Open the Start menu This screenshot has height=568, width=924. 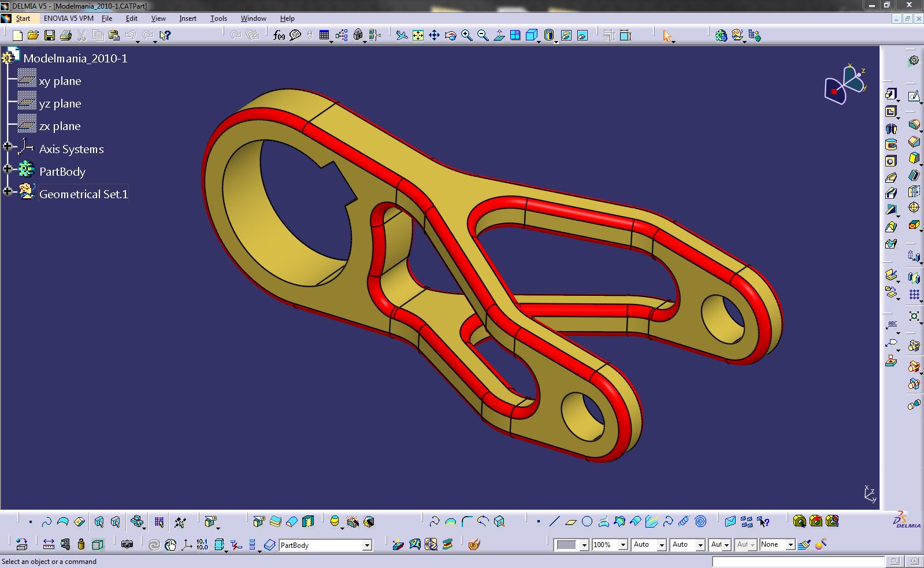(x=23, y=18)
